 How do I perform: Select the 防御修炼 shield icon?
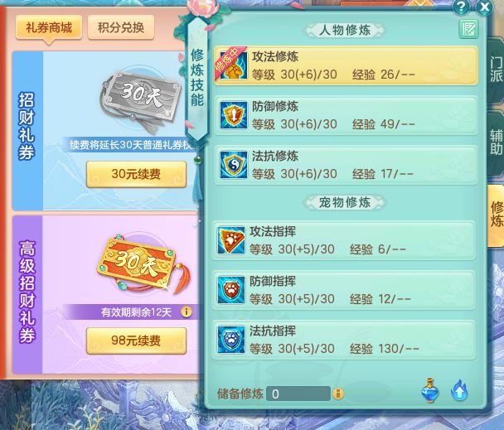click(x=234, y=115)
